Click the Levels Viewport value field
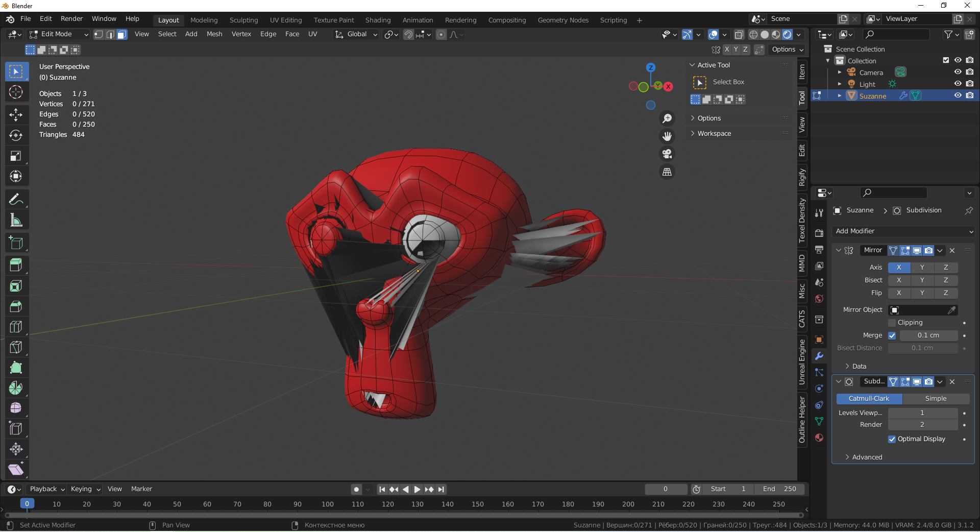 (x=922, y=413)
